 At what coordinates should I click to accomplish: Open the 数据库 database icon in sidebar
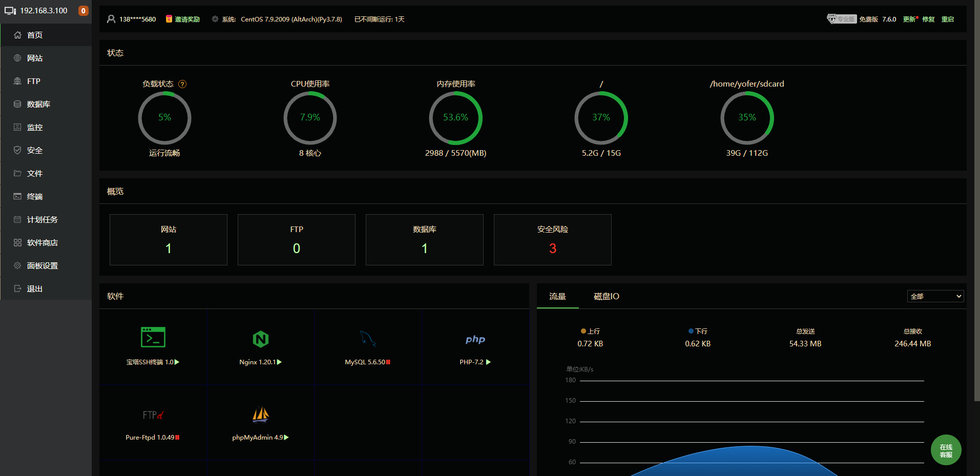pyautogui.click(x=17, y=104)
